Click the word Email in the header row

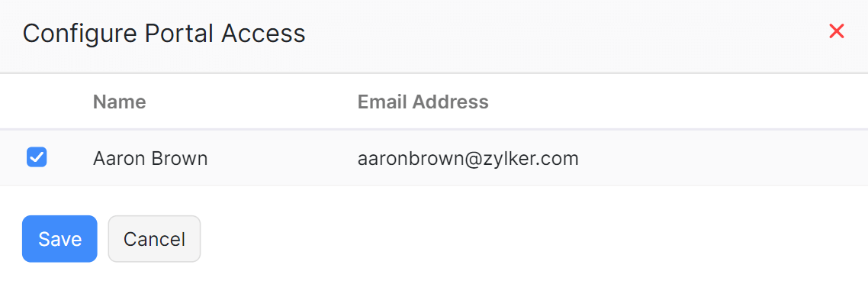point(383,102)
